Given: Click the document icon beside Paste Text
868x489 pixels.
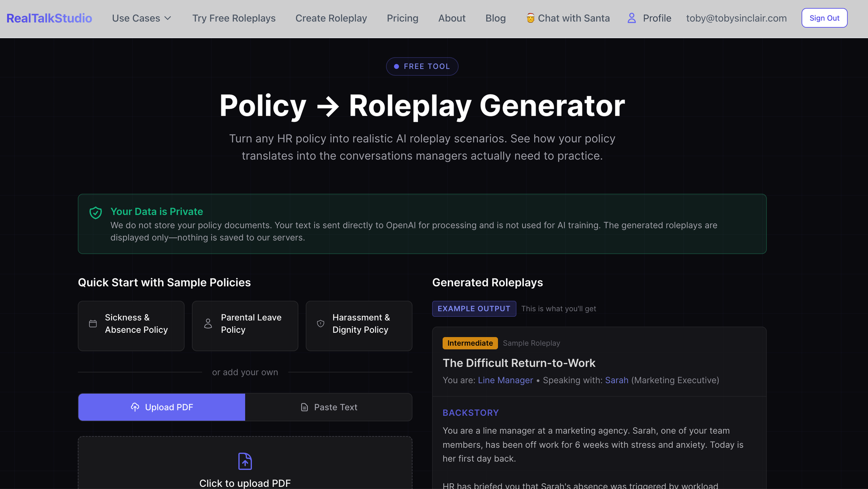Looking at the screenshot, I should [x=304, y=407].
